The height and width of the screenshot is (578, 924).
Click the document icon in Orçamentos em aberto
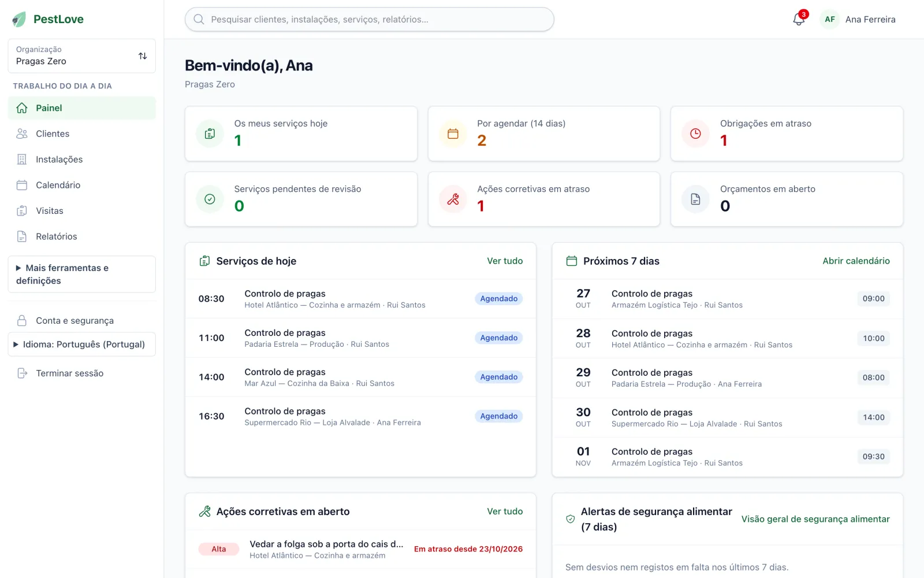(696, 199)
